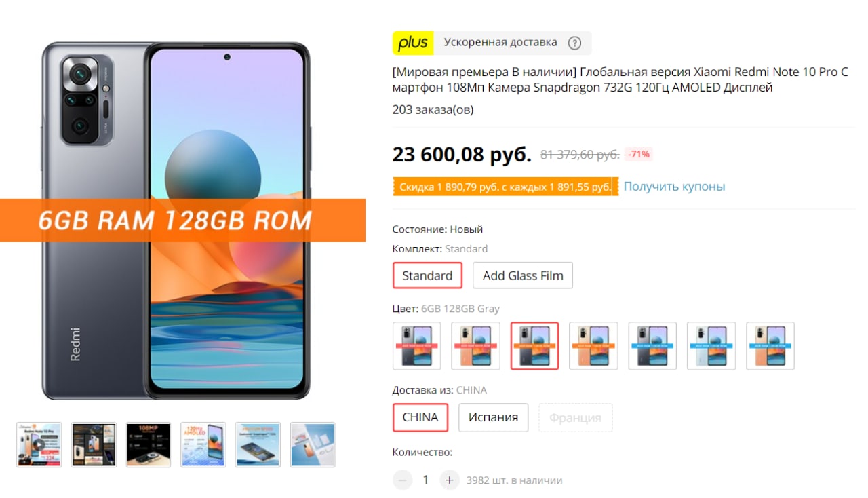The width and height of the screenshot is (868, 498).
Task: Select the first gray color variant swatch
Action: pos(416,346)
